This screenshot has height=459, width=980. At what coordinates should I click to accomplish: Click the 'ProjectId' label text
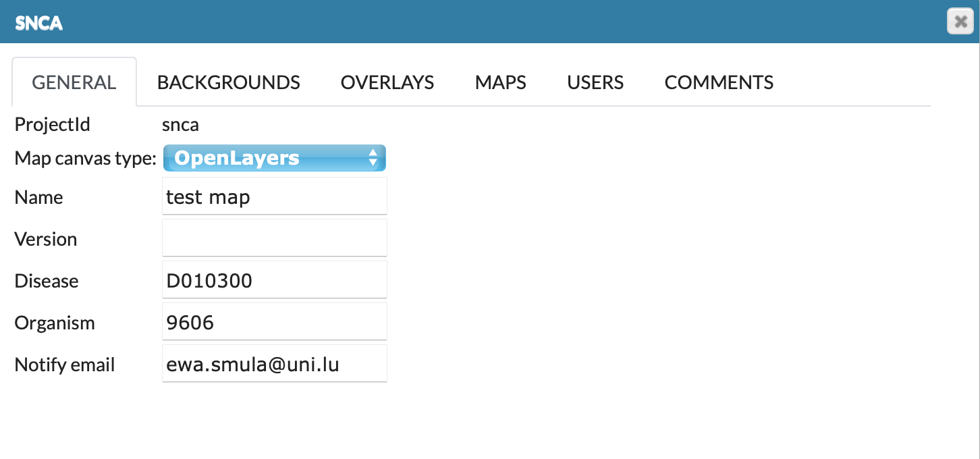pos(52,125)
